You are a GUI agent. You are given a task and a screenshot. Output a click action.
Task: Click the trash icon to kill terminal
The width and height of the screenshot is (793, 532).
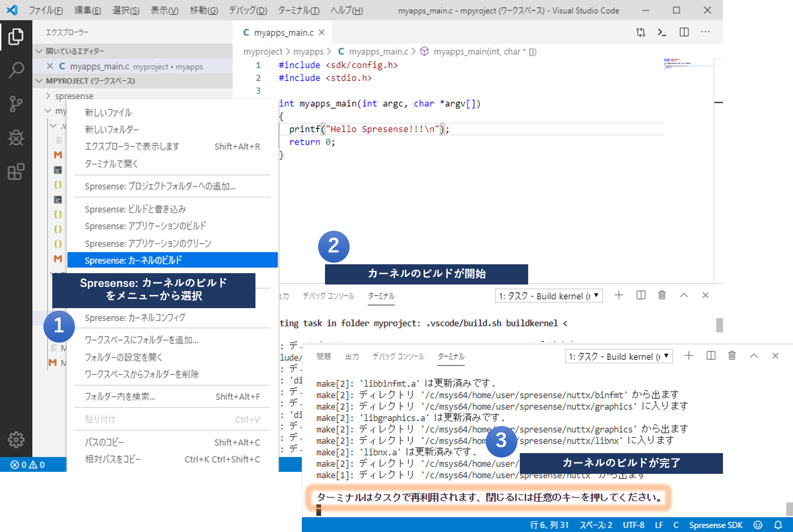click(x=732, y=355)
